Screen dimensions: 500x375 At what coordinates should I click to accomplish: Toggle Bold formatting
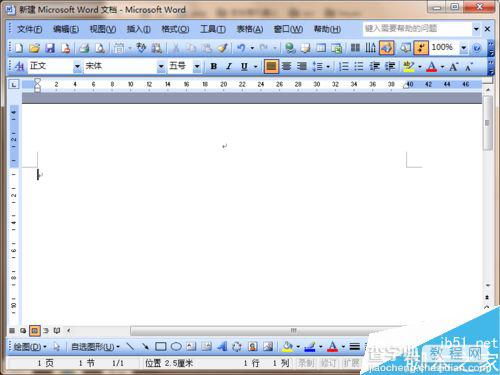[x=214, y=66]
